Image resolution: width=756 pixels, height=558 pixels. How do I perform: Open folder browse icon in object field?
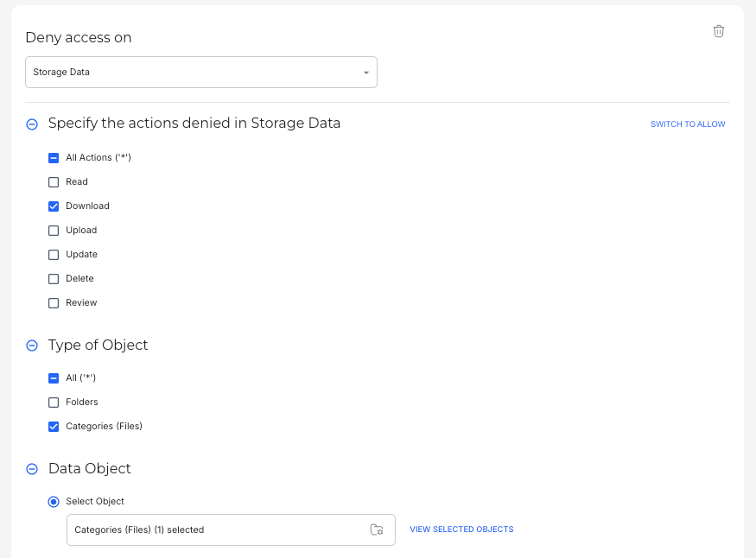pyautogui.click(x=377, y=529)
